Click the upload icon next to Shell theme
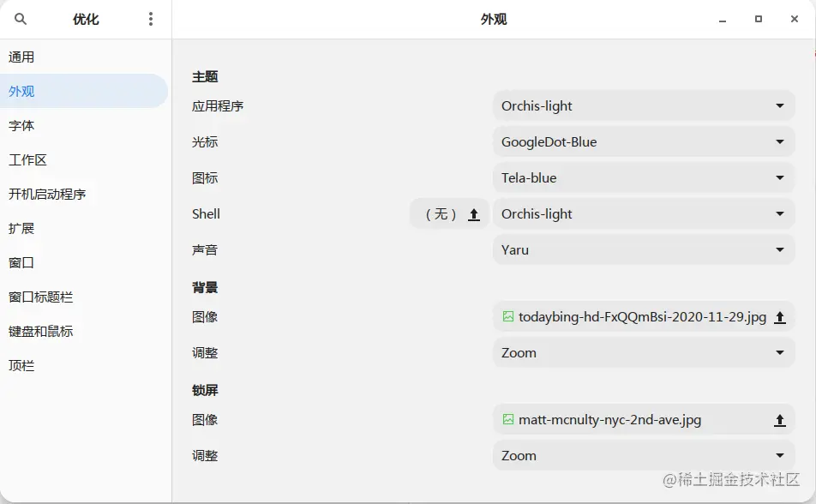Image resolution: width=816 pixels, height=504 pixels. (473, 213)
